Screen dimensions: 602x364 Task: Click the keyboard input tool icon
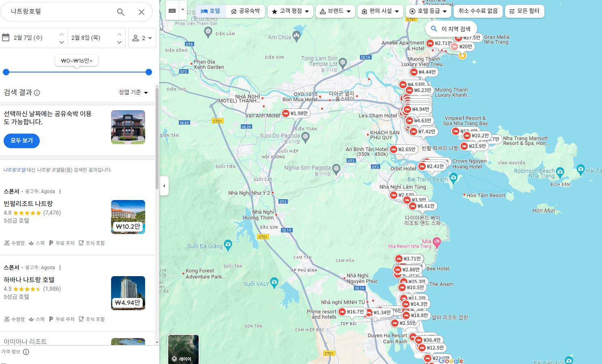(x=172, y=11)
